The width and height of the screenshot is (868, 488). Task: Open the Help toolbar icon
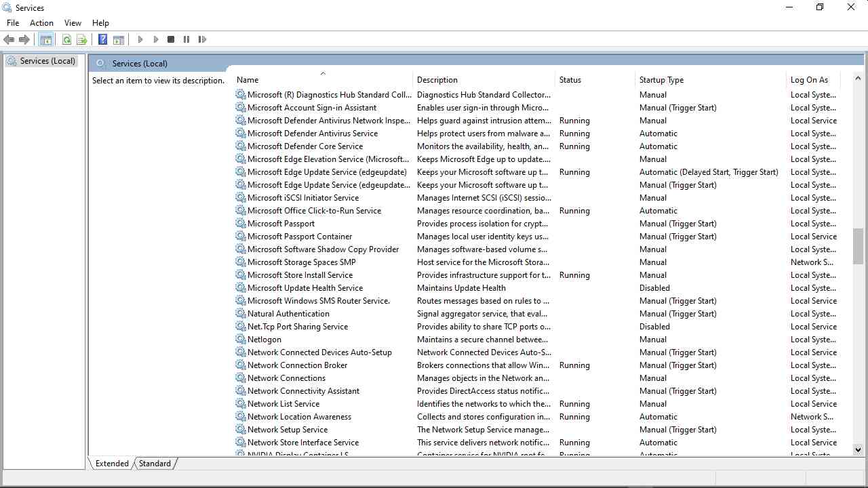(102, 40)
